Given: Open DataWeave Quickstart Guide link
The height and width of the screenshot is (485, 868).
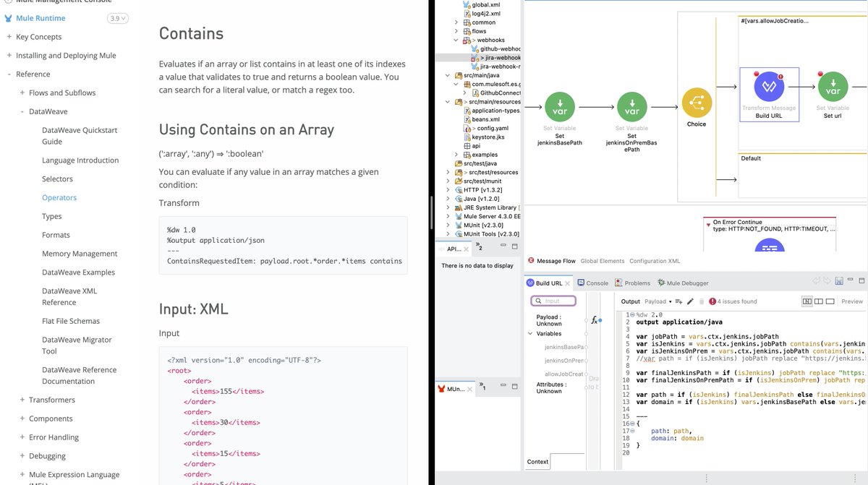Looking at the screenshot, I should point(80,136).
